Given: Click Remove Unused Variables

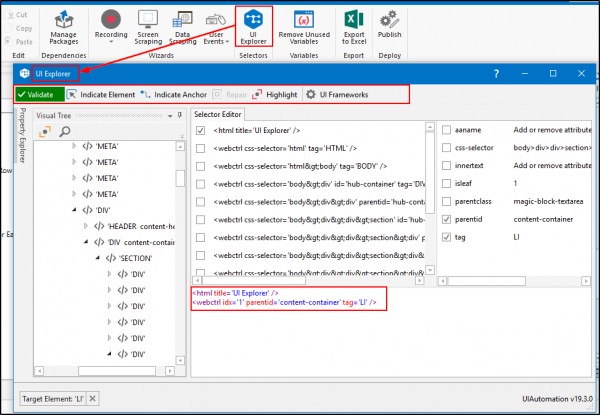Looking at the screenshot, I should [x=304, y=28].
